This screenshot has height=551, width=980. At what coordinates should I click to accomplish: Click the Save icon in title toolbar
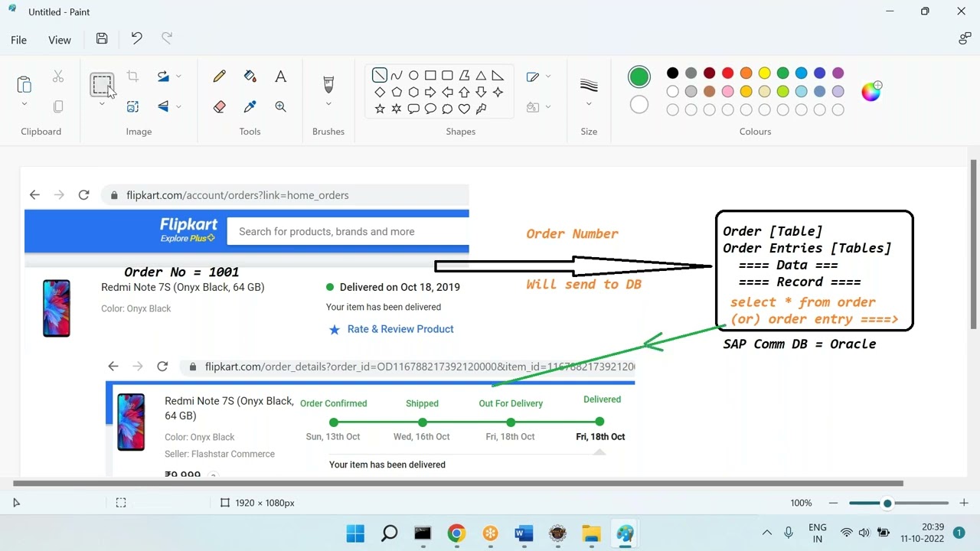102,38
